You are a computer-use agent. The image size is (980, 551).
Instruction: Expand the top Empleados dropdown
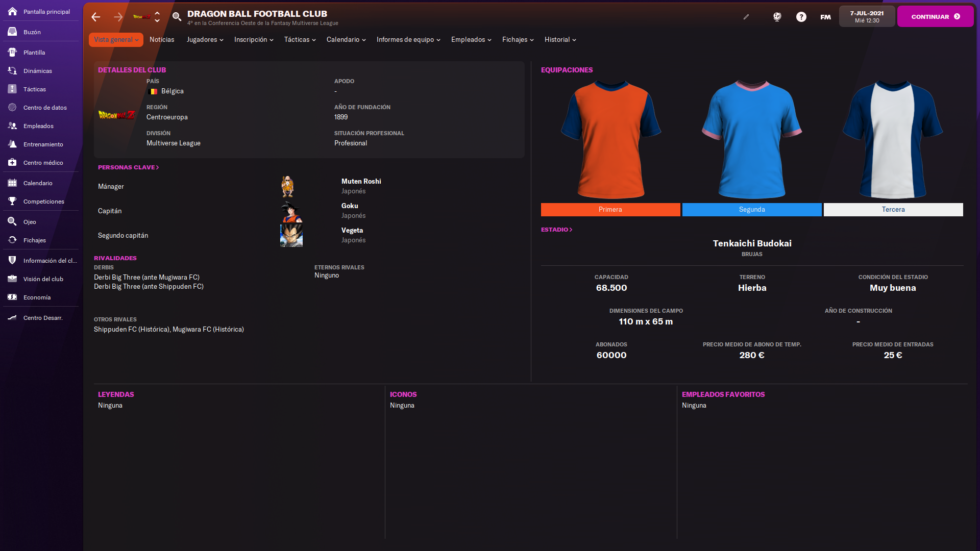point(471,40)
